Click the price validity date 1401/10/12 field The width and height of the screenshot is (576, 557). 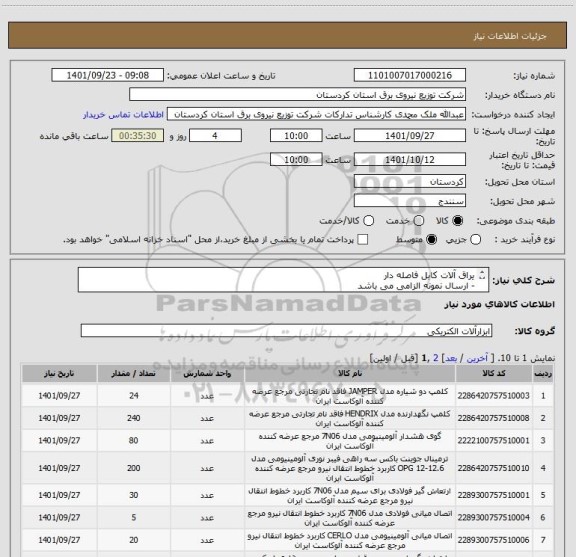tap(410, 159)
